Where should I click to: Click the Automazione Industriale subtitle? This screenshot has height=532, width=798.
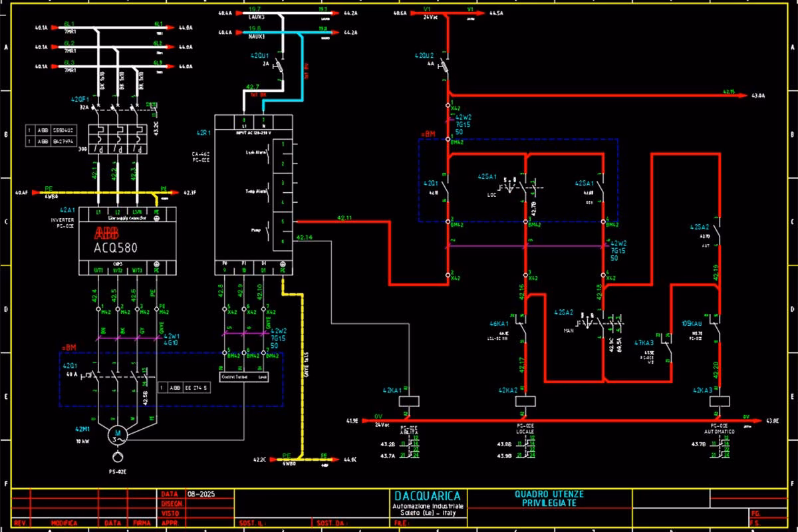point(428,507)
